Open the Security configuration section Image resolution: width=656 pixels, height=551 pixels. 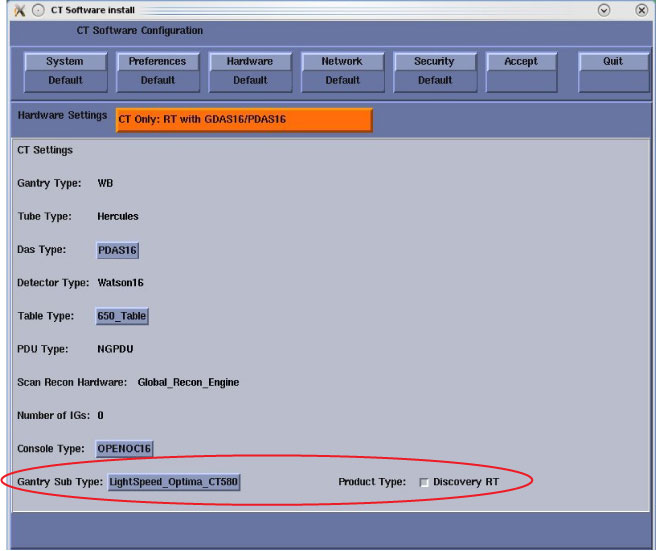coord(434,62)
